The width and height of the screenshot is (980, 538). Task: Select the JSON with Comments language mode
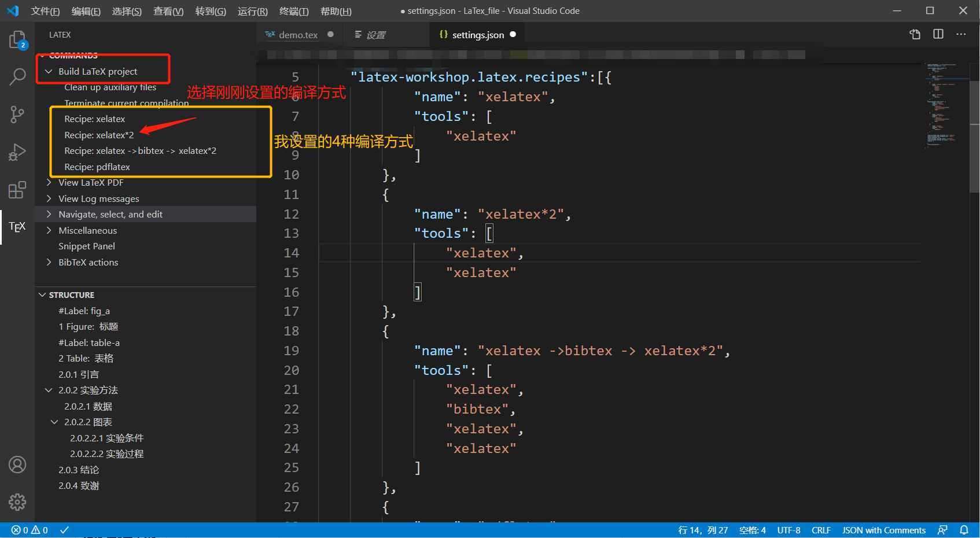click(x=883, y=529)
